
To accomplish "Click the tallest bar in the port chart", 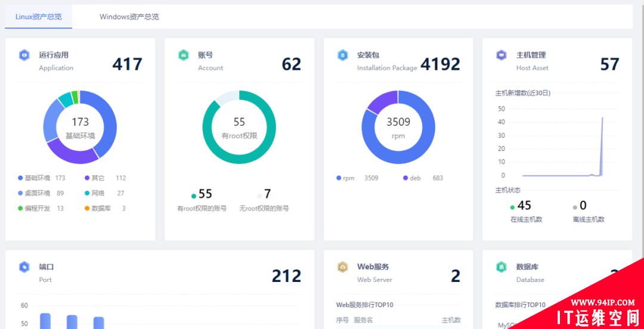I will point(45,321).
